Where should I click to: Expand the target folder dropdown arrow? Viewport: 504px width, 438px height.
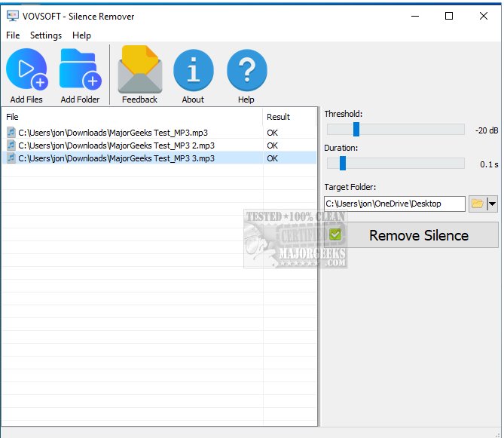click(x=492, y=204)
